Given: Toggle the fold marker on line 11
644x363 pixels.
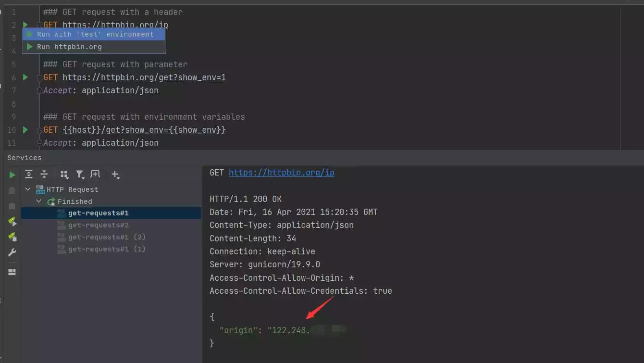Looking at the screenshot, I should pyautogui.click(x=39, y=143).
